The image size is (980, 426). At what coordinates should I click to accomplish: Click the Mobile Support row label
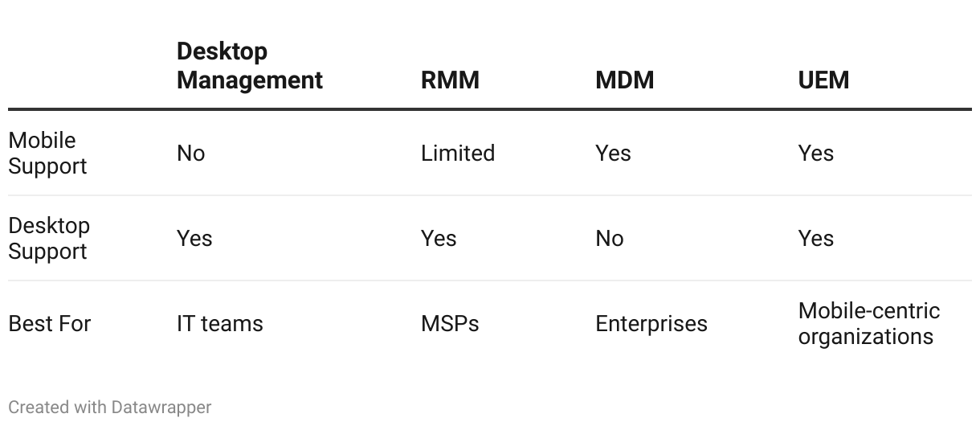47,153
